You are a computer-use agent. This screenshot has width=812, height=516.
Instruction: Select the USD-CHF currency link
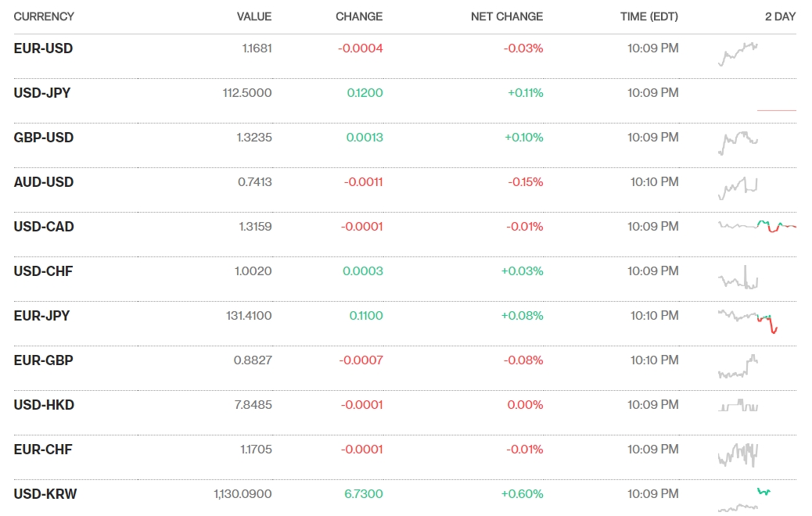(43, 271)
